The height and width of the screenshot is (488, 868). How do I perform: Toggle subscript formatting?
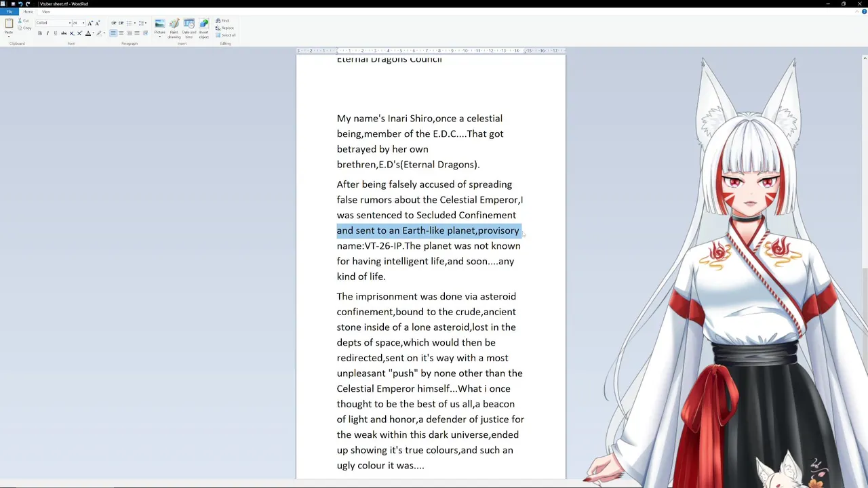click(71, 33)
